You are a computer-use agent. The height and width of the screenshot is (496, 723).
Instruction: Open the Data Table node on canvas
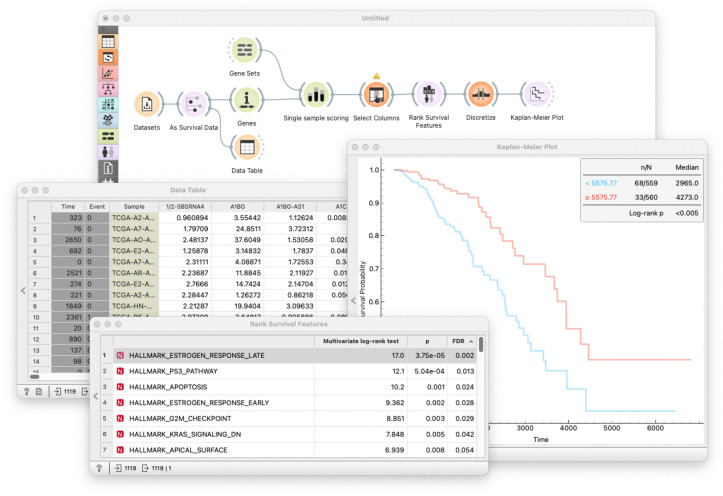[247, 148]
